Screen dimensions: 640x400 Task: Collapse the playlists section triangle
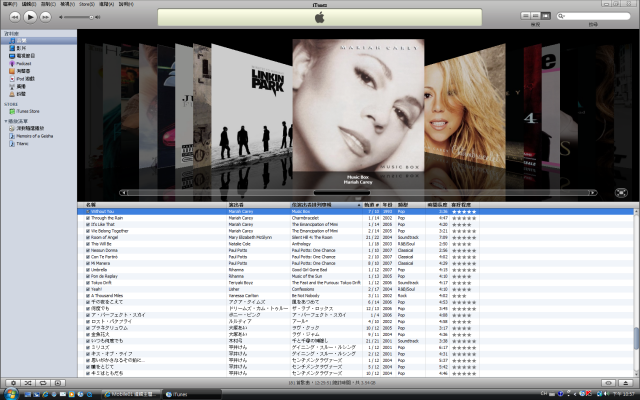pos(5,121)
